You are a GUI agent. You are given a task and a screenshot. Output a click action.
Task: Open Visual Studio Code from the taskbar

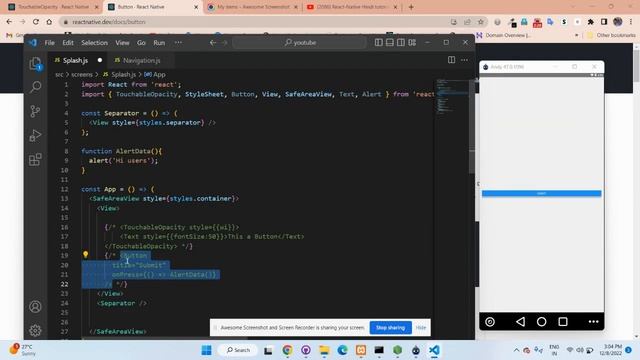pyautogui.click(x=434, y=350)
